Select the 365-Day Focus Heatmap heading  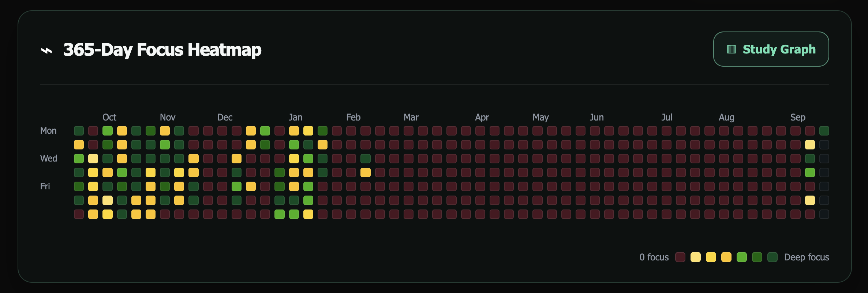coord(162,50)
